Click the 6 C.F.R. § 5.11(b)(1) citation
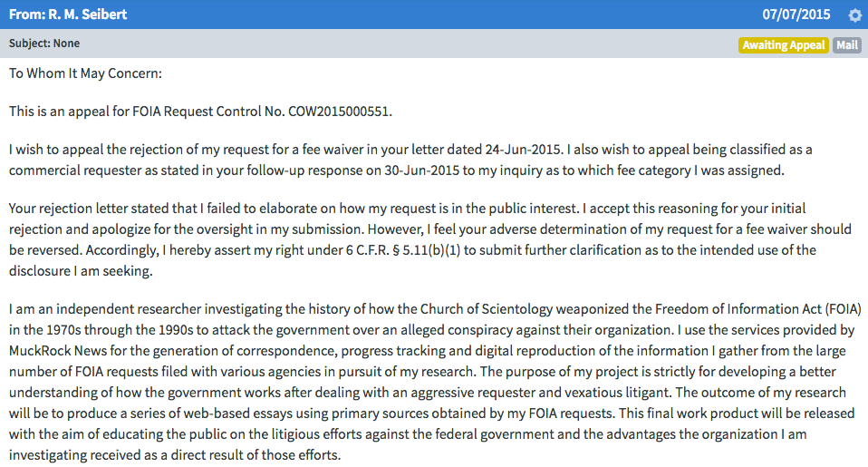Image resolution: width=868 pixels, height=467 pixels. [403, 250]
